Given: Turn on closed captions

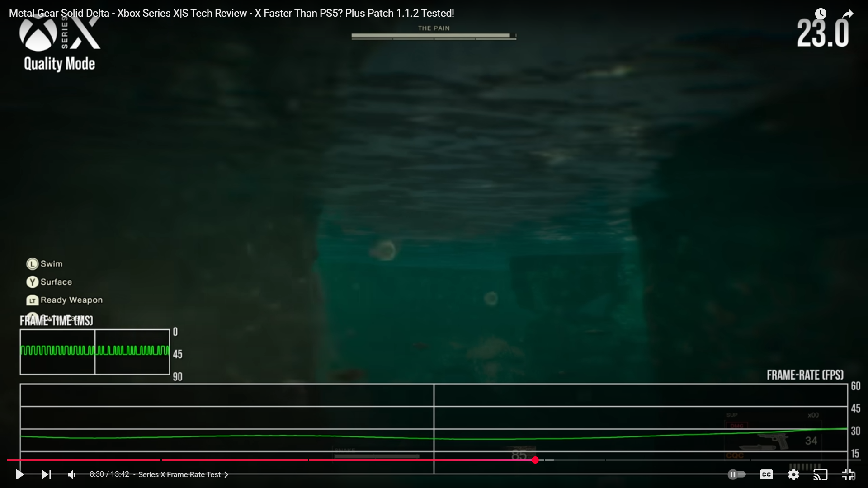Looking at the screenshot, I should pos(766,474).
